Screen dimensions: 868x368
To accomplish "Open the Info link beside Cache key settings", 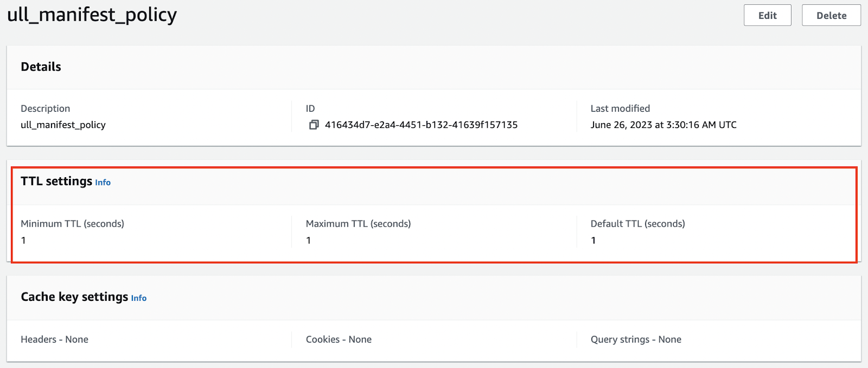I will (138, 298).
